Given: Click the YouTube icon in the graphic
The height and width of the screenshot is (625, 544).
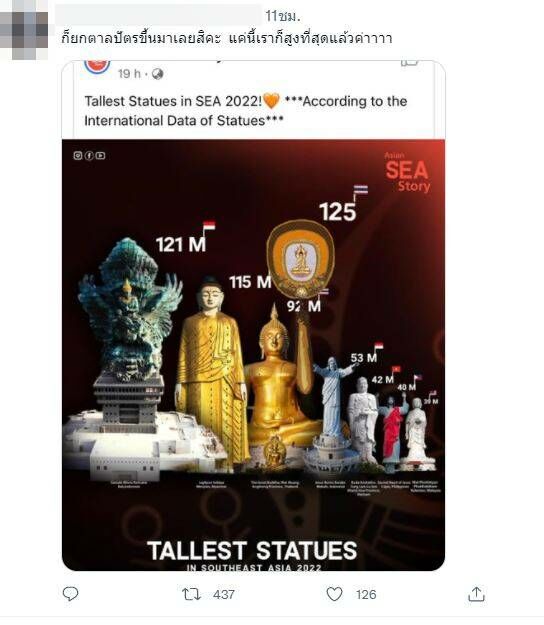Looking at the screenshot, I should [100, 155].
